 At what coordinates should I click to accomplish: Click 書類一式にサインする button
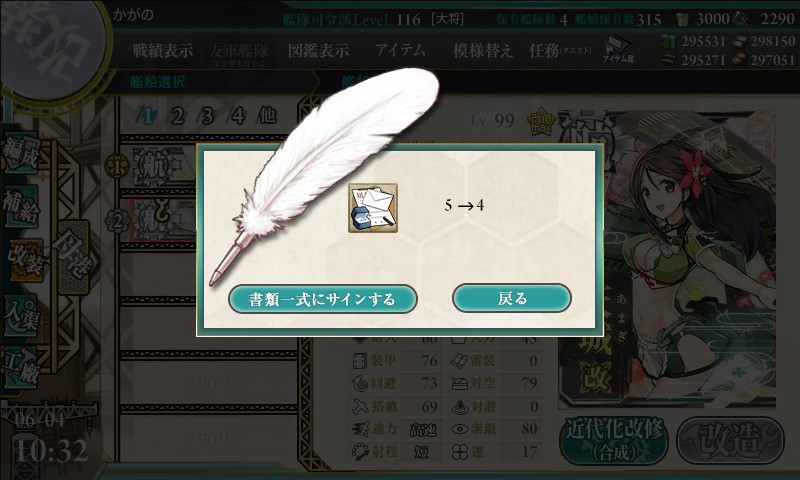pos(322,299)
